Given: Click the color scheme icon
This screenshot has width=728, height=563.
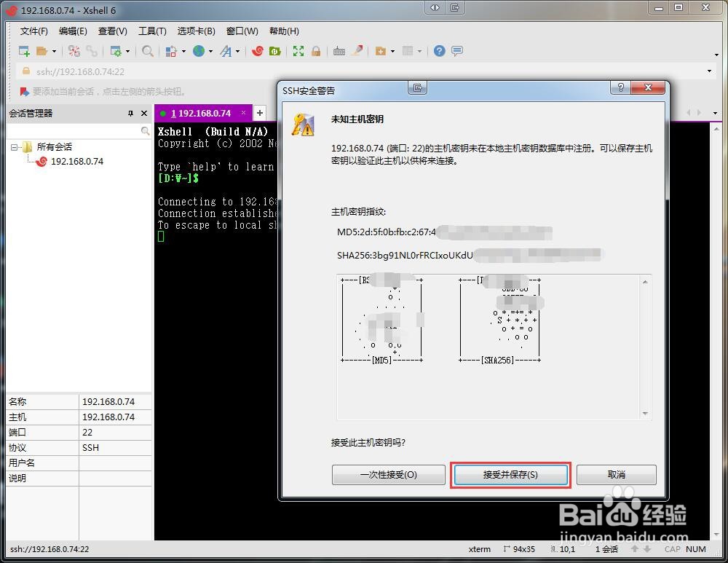Looking at the screenshot, I should pyautogui.click(x=171, y=51).
